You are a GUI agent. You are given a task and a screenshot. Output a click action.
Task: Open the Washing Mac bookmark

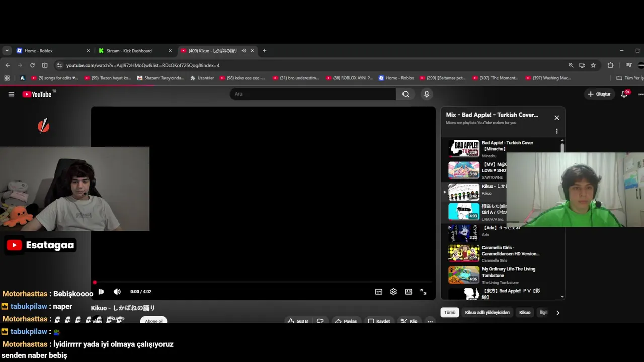point(548,78)
